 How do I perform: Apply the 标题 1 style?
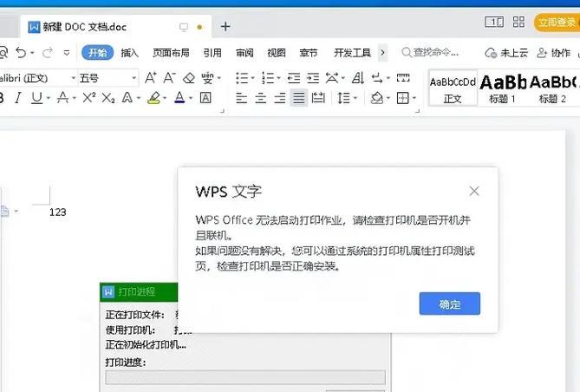pos(502,89)
